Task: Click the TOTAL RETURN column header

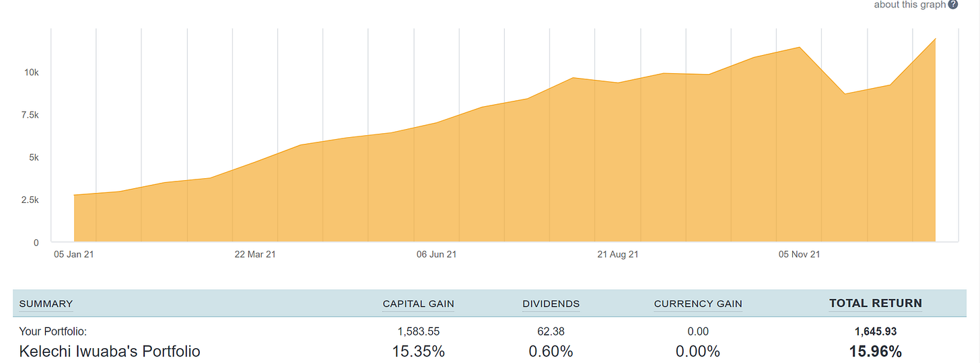Action: tap(876, 303)
